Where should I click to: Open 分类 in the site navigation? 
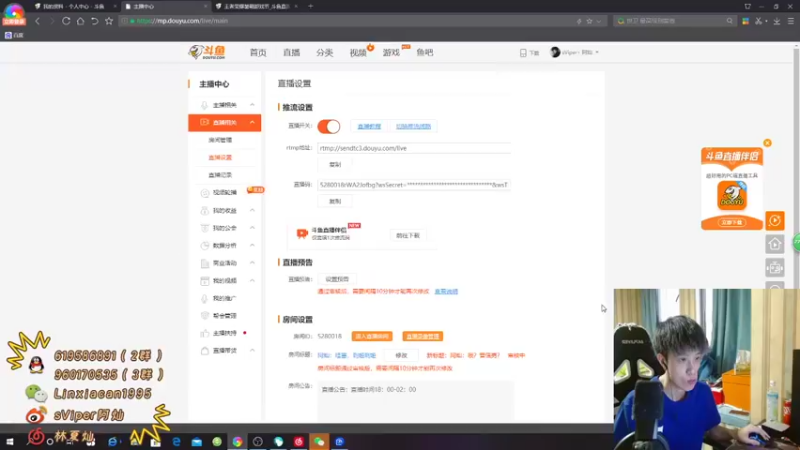[x=324, y=53]
